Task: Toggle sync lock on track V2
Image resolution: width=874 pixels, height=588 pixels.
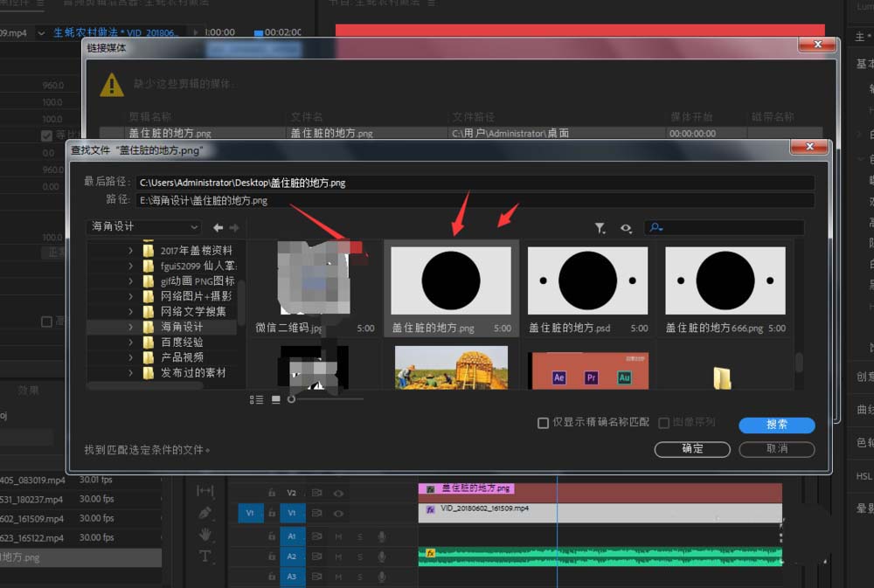Action: tap(316, 493)
